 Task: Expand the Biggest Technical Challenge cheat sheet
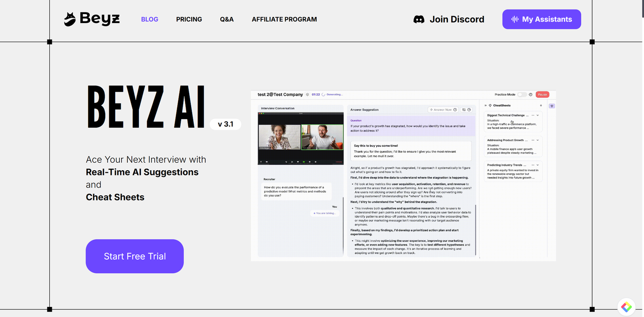(538, 115)
